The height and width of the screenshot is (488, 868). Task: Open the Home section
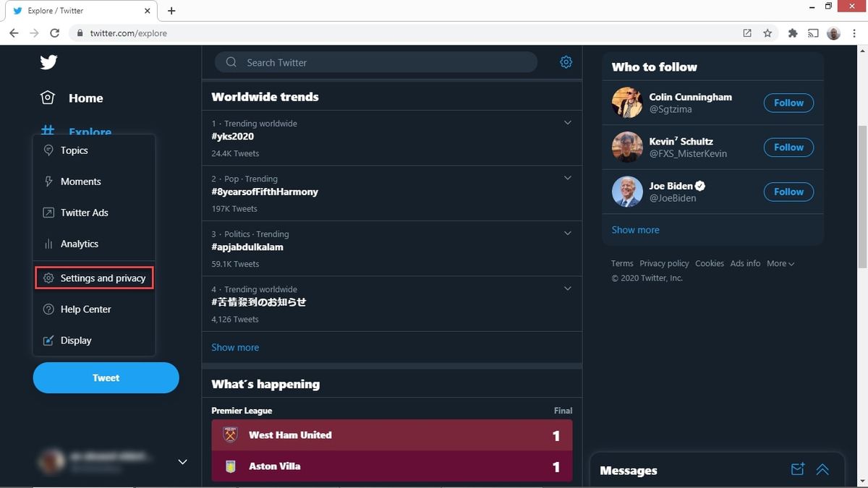pyautogui.click(x=85, y=98)
